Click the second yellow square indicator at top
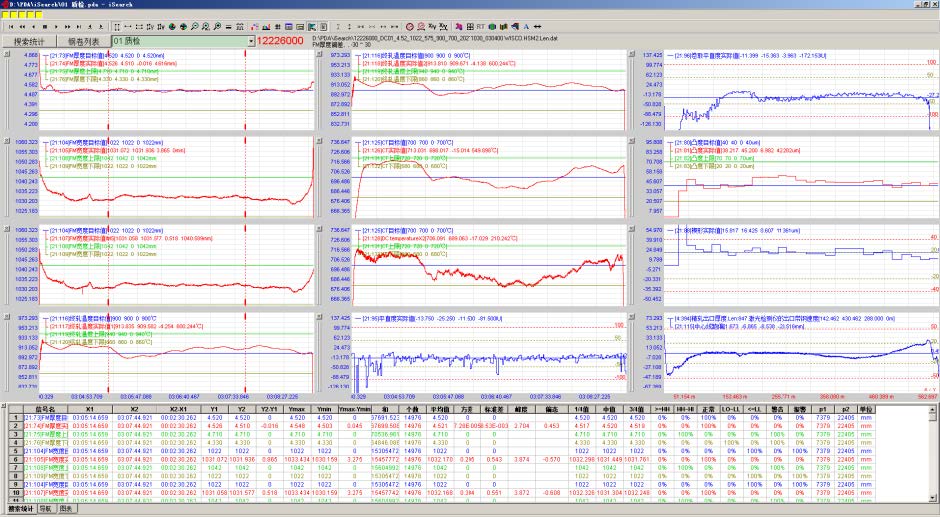Viewport: 940px width, 517px height. pyautogui.click(x=14, y=15)
